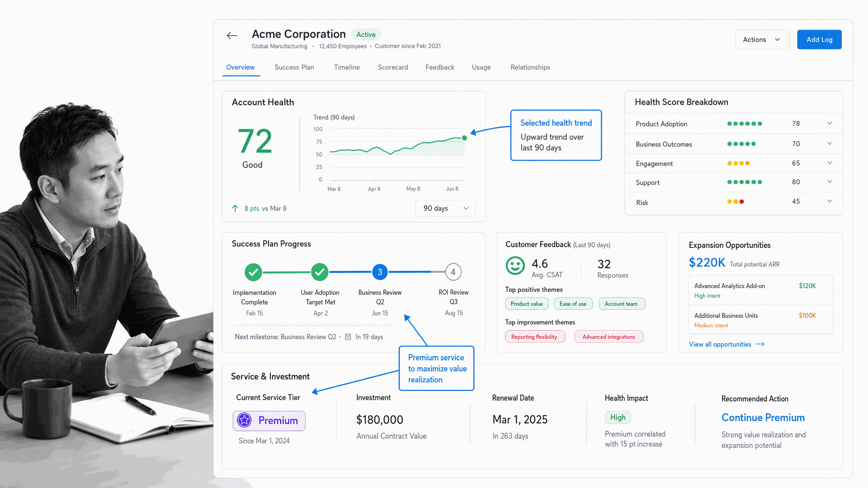Click the $120K opportunity amount

[807, 286]
